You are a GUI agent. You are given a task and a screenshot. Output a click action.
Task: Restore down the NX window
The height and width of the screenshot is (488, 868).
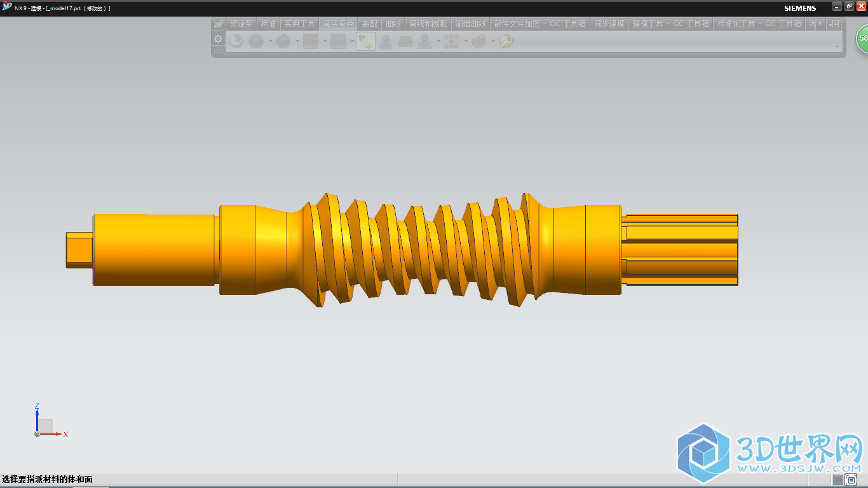pos(849,6)
